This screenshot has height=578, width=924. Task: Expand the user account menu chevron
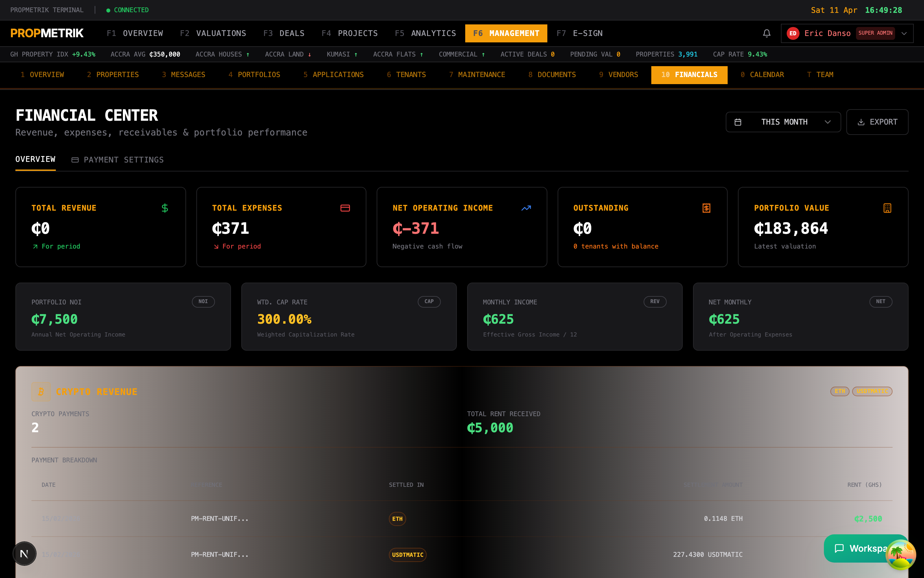pos(904,33)
